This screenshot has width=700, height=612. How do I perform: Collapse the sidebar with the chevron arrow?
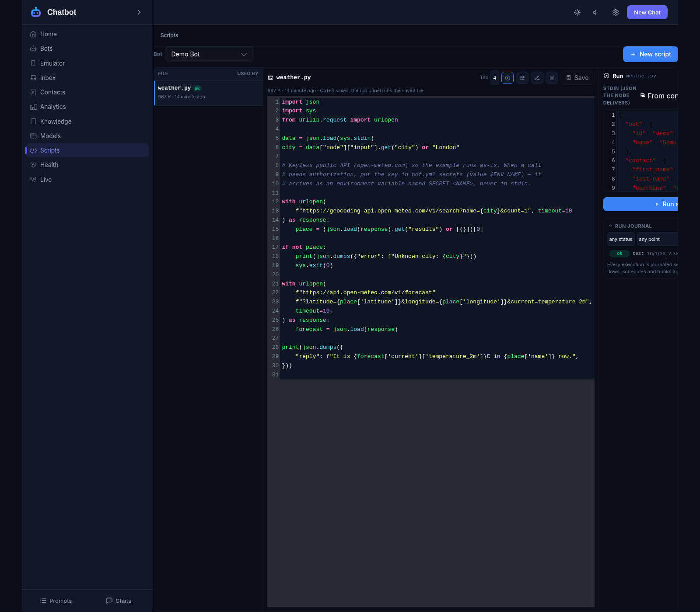(x=139, y=12)
